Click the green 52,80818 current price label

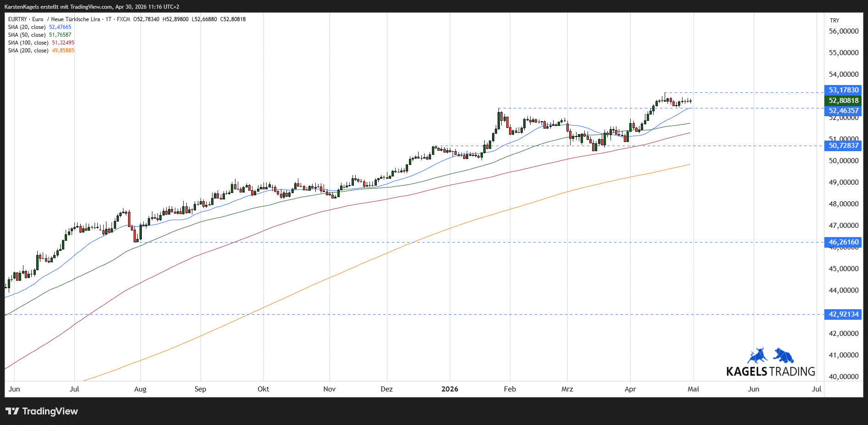tap(843, 101)
